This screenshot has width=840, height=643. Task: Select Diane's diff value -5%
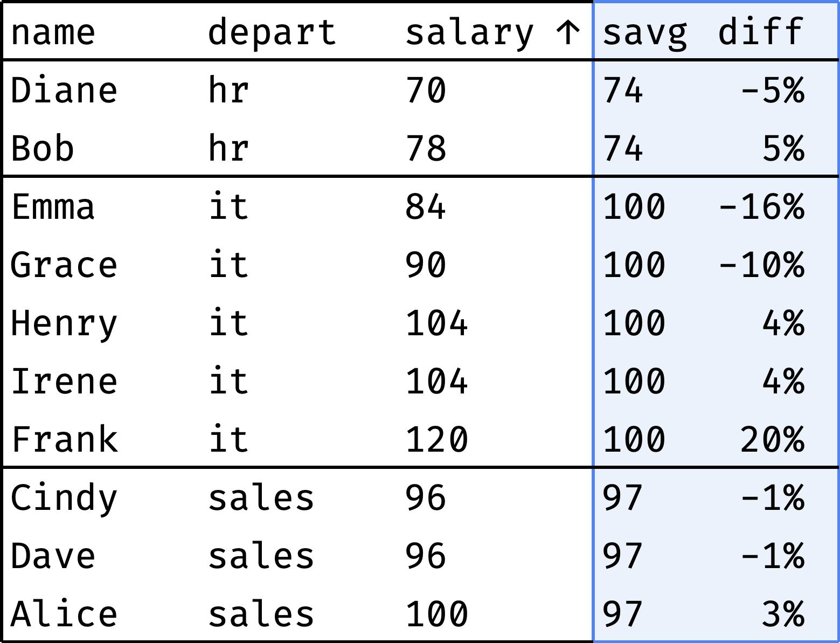[x=773, y=90]
